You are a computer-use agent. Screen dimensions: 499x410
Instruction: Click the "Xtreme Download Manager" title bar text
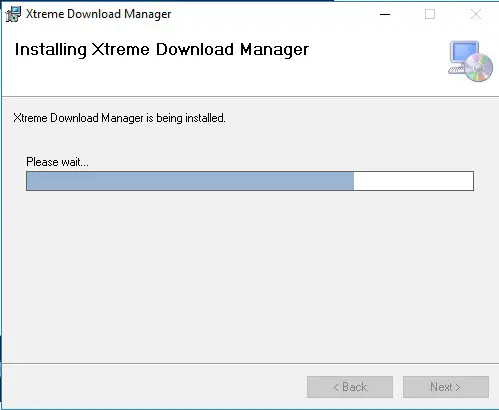pos(99,14)
